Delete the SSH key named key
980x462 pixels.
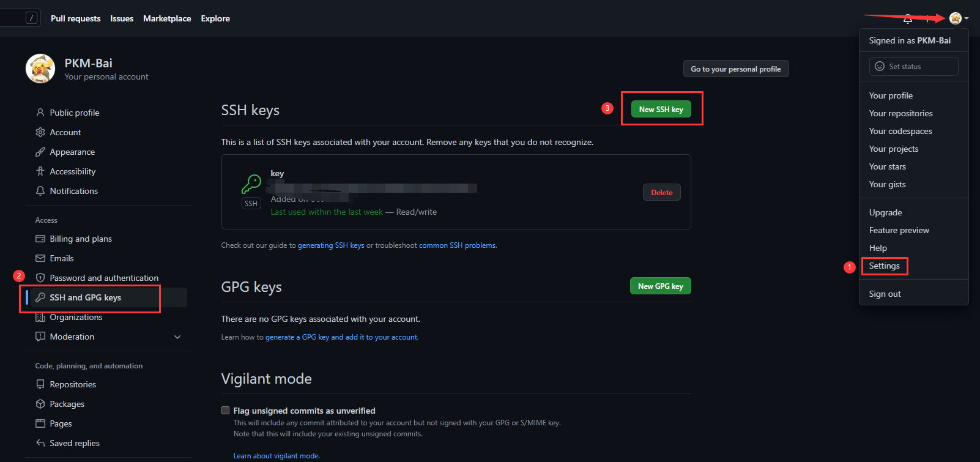tap(662, 192)
